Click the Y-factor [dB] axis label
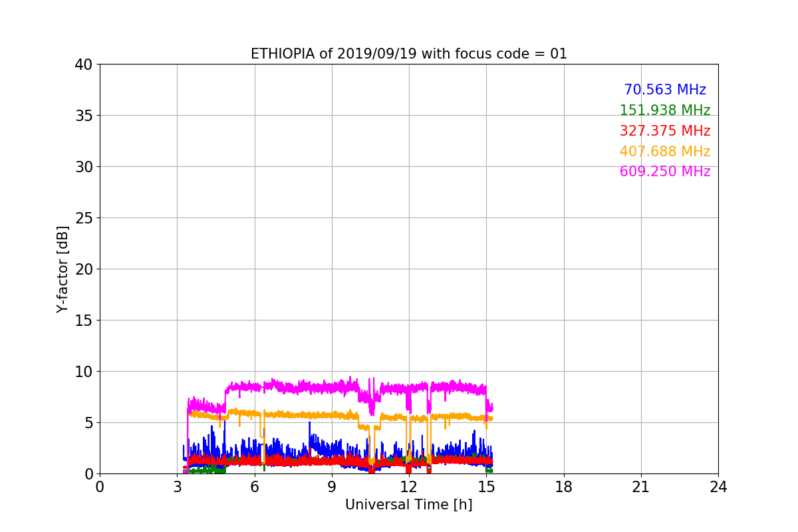 63,269
